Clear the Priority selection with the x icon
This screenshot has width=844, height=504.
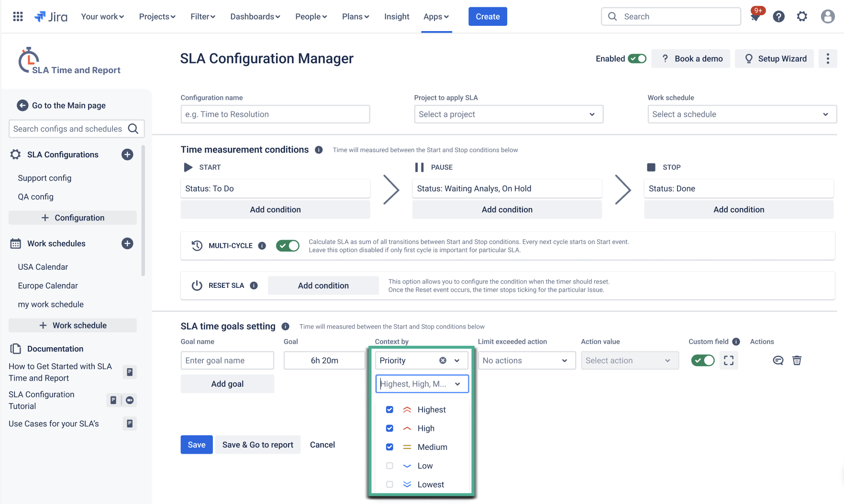coord(443,361)
